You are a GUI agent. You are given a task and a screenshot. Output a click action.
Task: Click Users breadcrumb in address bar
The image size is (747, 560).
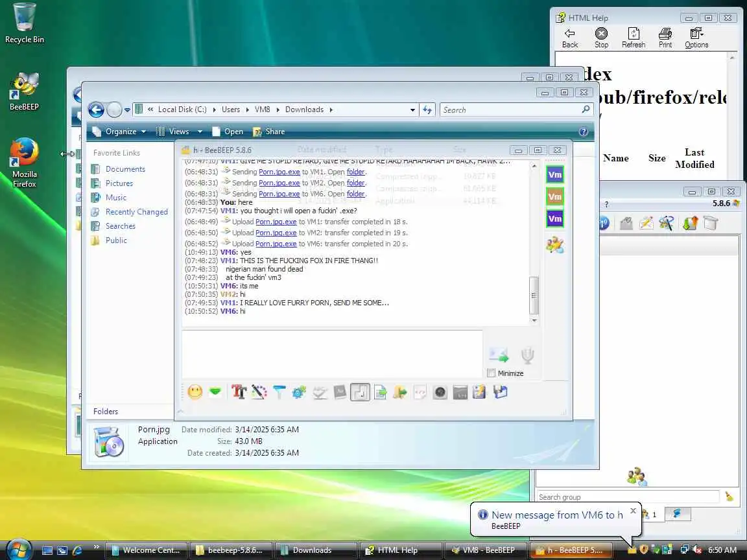[231, 110]
